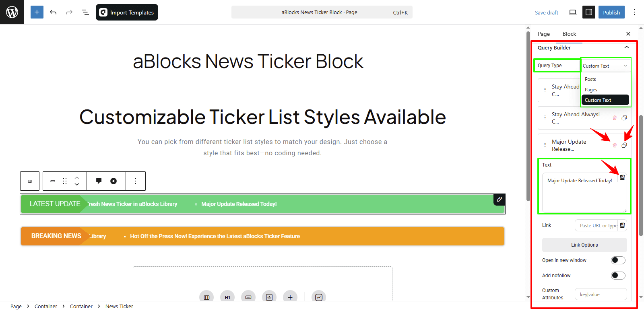Image resolution: width=644 pixels, height=311 pixels.
Task: Open the editor options three-dot menu
Action: tap(634, 12)
